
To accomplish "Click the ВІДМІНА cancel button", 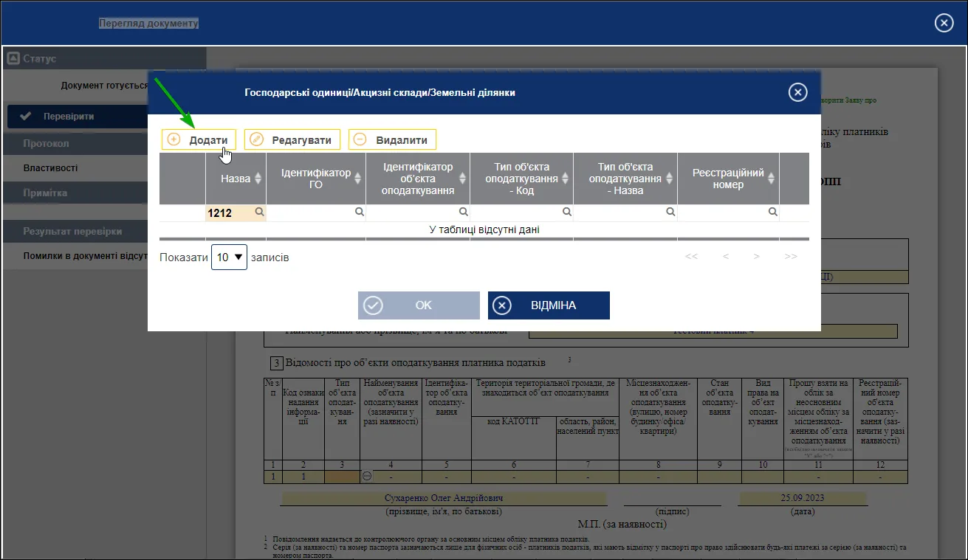I will [549, 305].
